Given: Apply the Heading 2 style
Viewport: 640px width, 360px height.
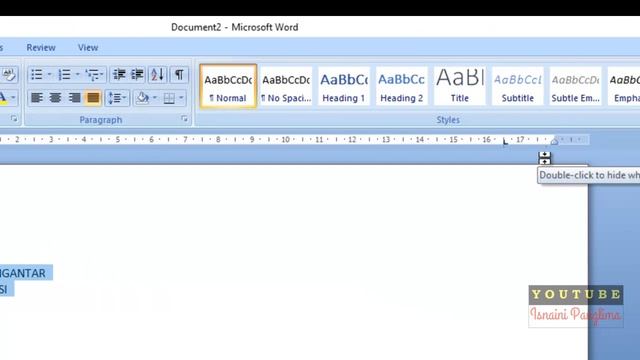Looking at the screenshot, I should [402, 86].
